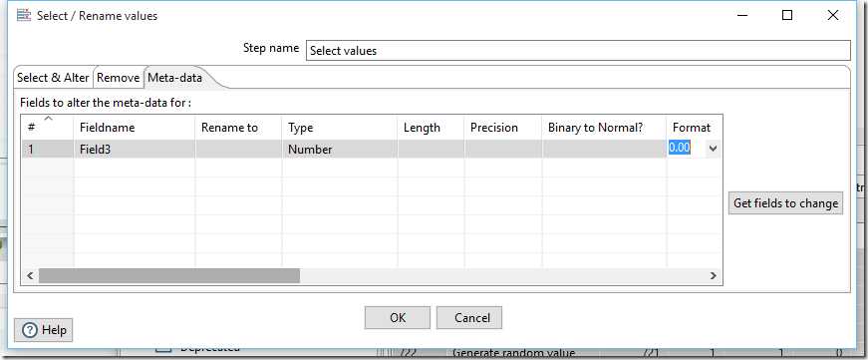Click the horizontal scrollbar left arrow
The image size is (868, 360).
[x=30, y=276]
